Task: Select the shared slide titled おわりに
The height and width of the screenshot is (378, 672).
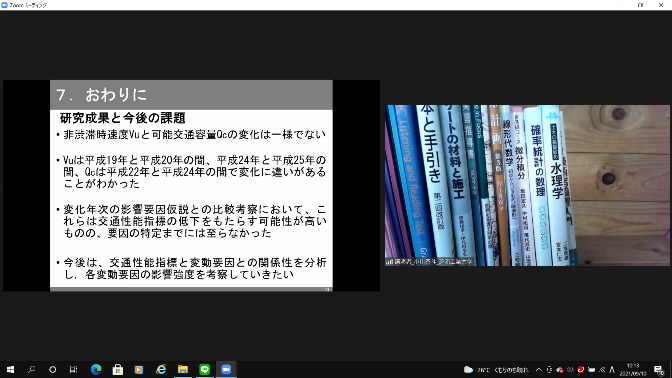Action: [x=191, y=186]
